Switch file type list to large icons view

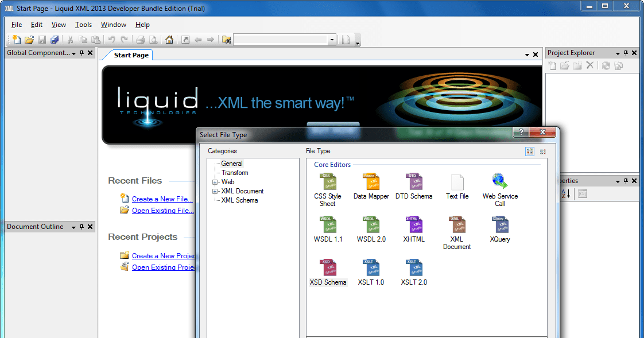[530, 151]
